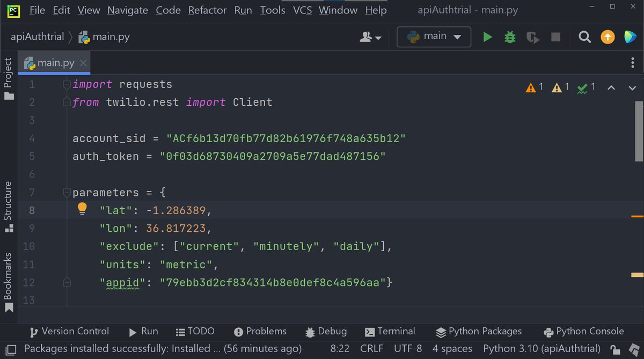Close the main.py editor tab

(x=83, y=63)
